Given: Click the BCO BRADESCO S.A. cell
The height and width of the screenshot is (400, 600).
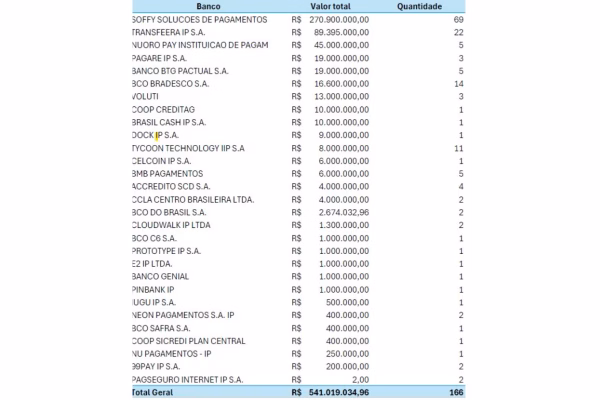Looking at the screenshot, I should tap(174, 84).
